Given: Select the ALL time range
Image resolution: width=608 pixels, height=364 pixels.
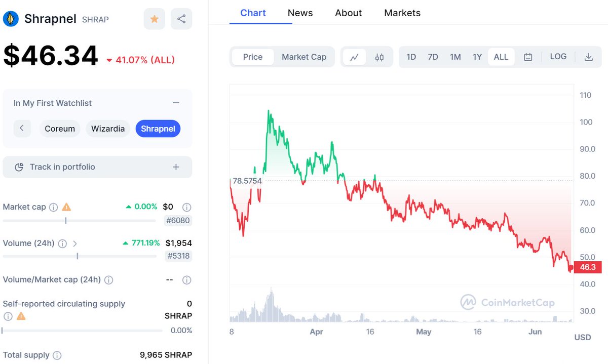Looking at the screenshot, I should [x=501, y=57].
